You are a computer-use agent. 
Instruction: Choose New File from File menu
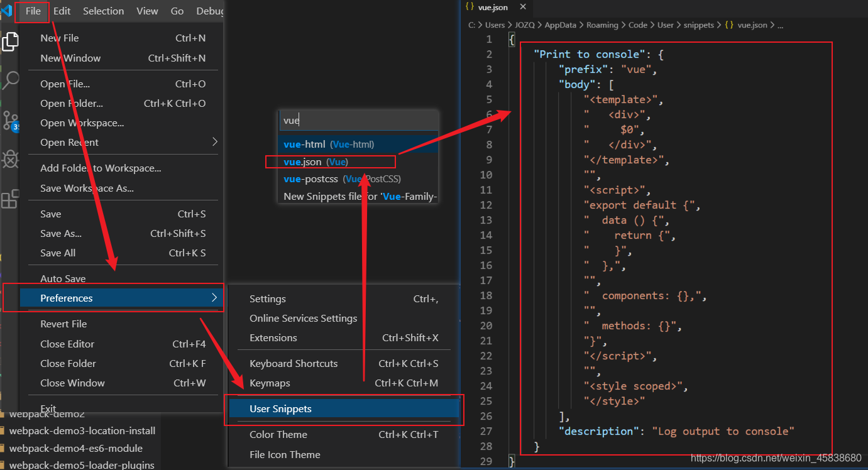(123, 38)
